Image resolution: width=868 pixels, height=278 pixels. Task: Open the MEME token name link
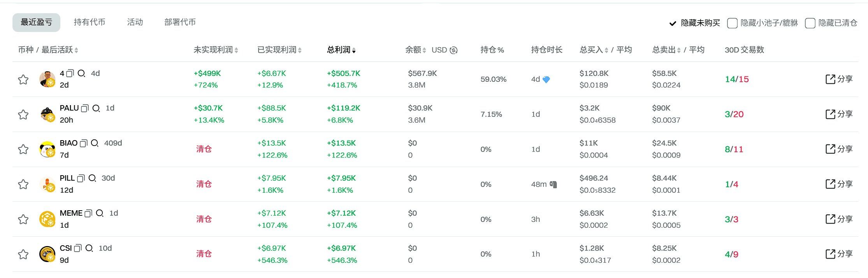pyautogui.click(x=71, y=213)
